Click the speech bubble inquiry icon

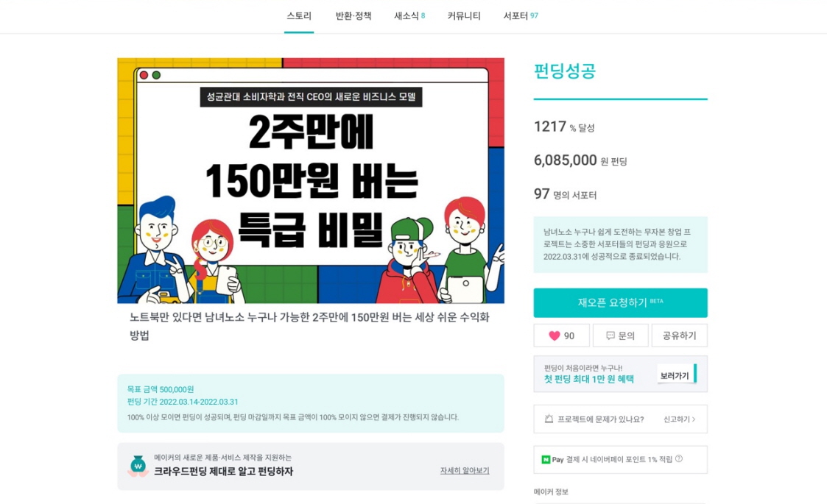pyautogui.click(x=610, y=336)
